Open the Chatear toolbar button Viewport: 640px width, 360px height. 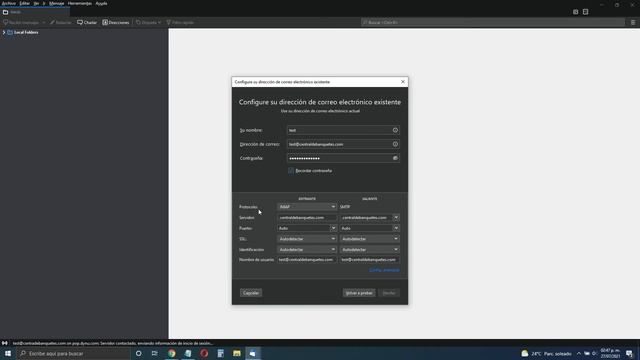point(87,22)
